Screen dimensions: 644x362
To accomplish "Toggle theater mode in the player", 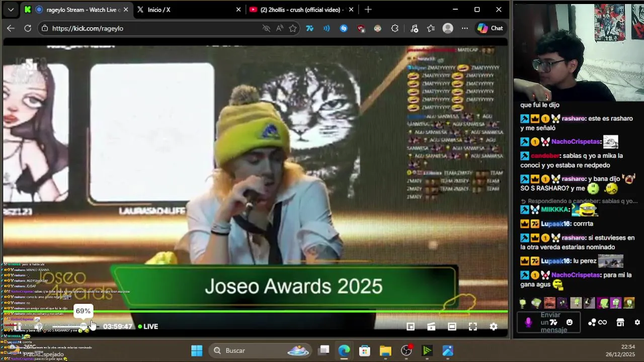I will [452, 327].
